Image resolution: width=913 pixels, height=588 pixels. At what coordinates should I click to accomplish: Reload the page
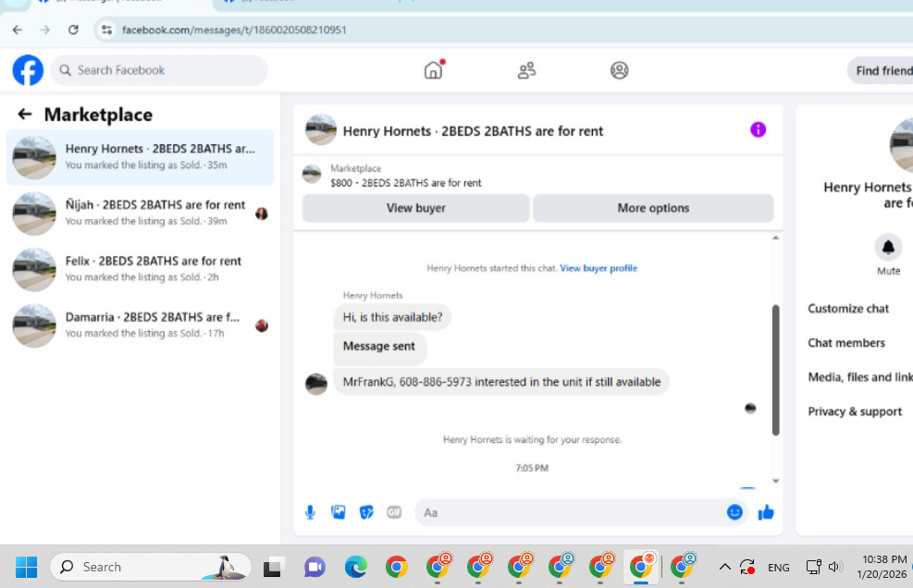point(73,30)
